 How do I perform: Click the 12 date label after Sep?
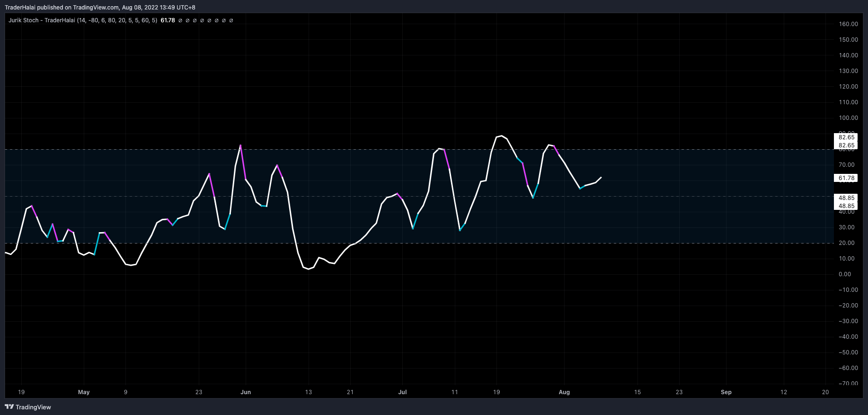coord(784,392)
